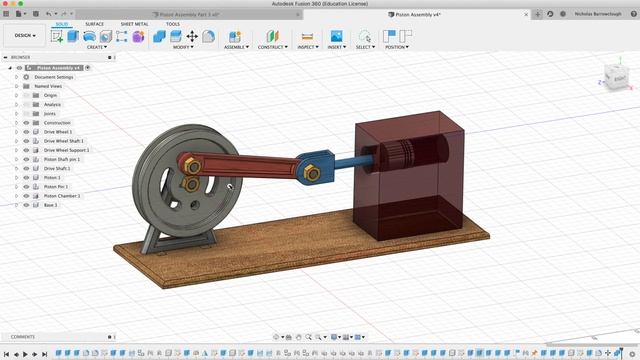Click the Inspect measure icon
This screenshot has width=640, height=360.
[307, 36]
